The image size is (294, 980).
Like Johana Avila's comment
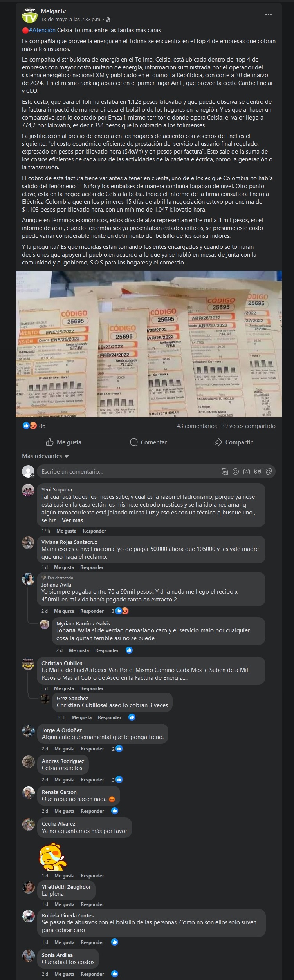[64, 611]
